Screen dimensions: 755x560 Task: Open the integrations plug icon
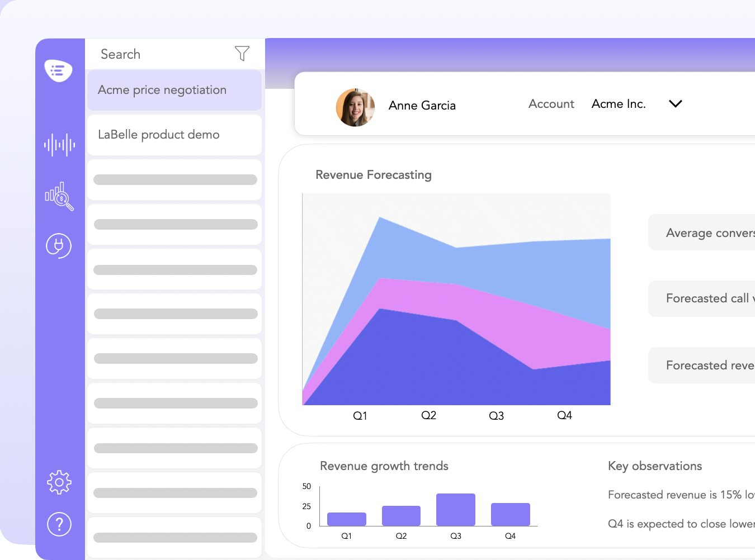59,246
